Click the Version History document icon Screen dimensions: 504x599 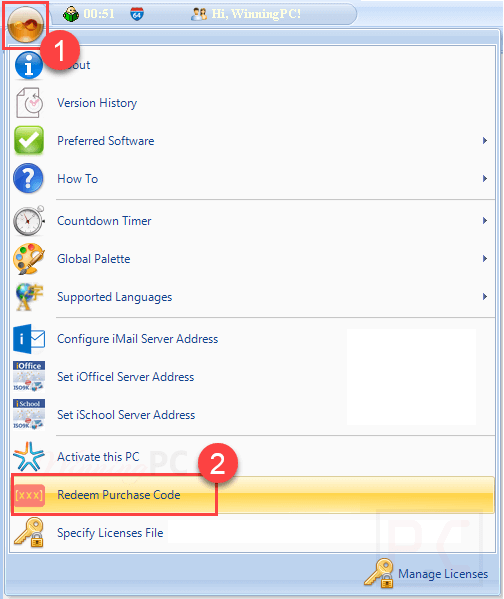coord(29,103)
